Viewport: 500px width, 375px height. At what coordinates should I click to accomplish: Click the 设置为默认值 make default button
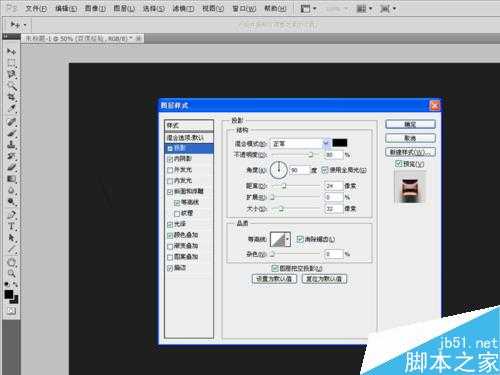[274, 279]
